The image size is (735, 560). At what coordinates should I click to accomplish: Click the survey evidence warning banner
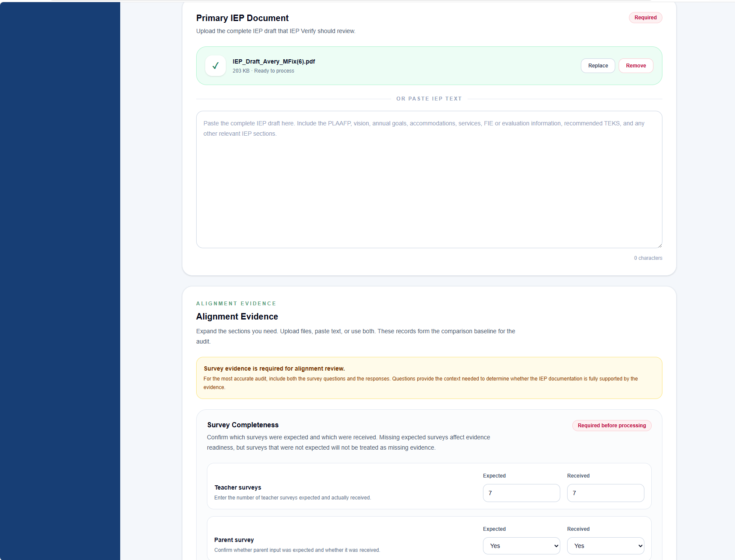[429, 378]
